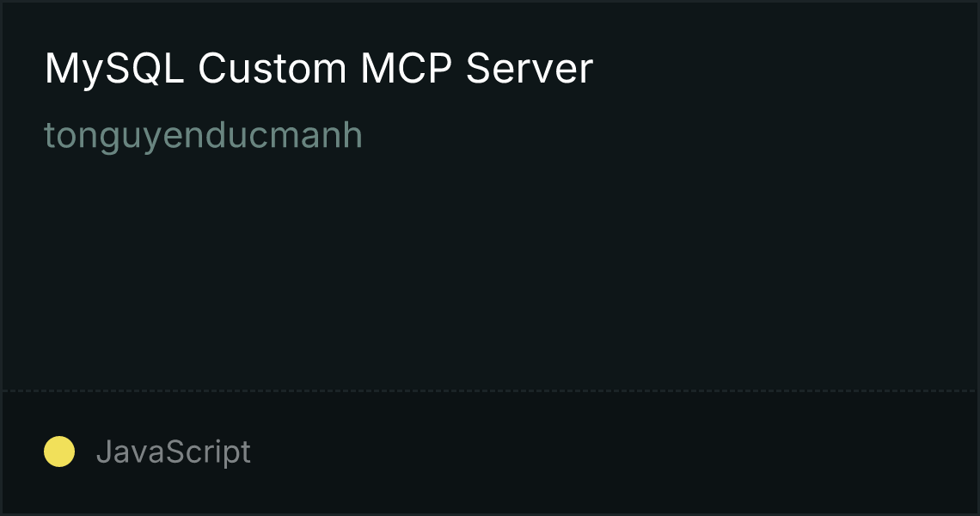Click the "Script" portion of the JavaScript label
Screen dimensions: 980x516
coord(210,452)
